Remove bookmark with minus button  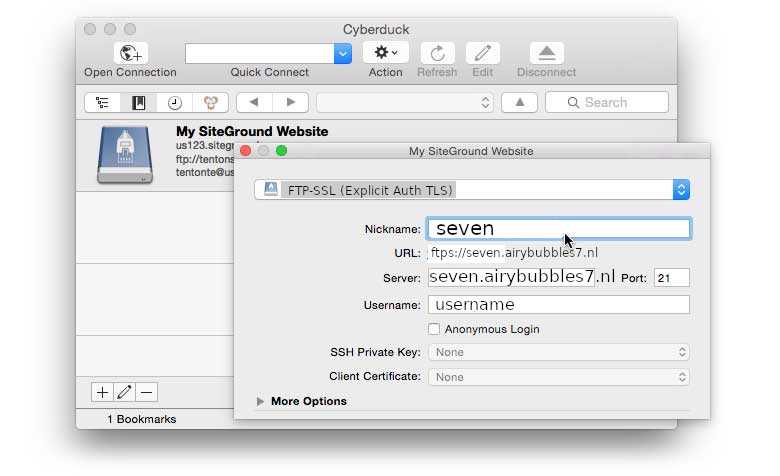tap(146, 392)
